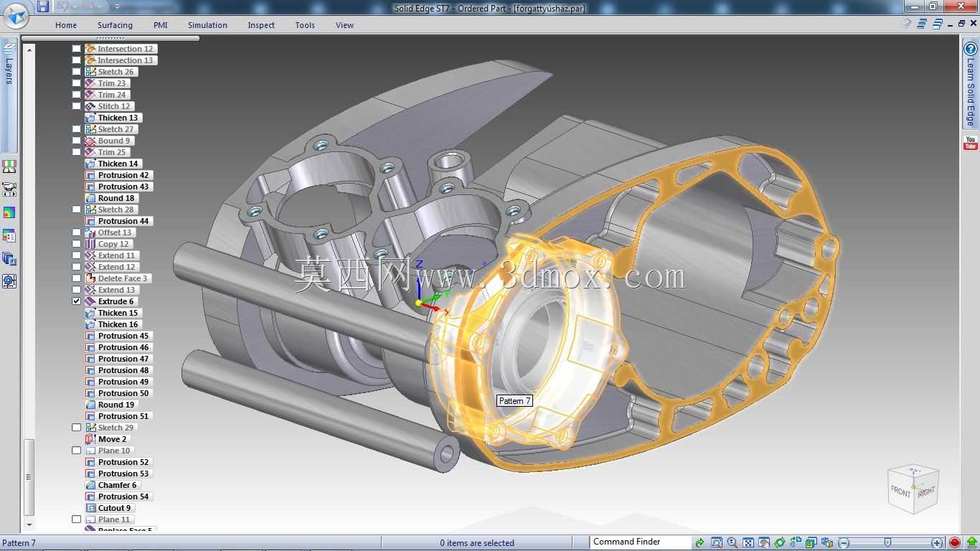Click the fourth icon on the left sidebar
The height and width of the screenshot is (551, 980).
[9, 235]
